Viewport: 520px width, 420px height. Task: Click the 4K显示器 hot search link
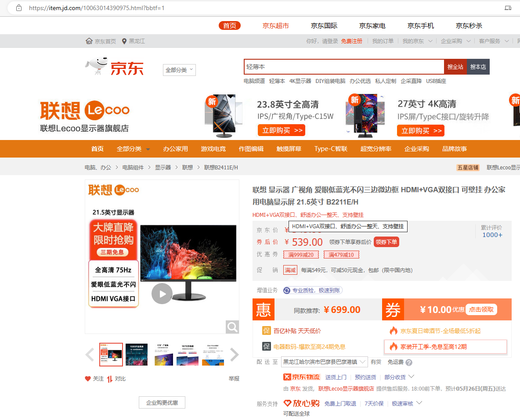coord(300,81)
